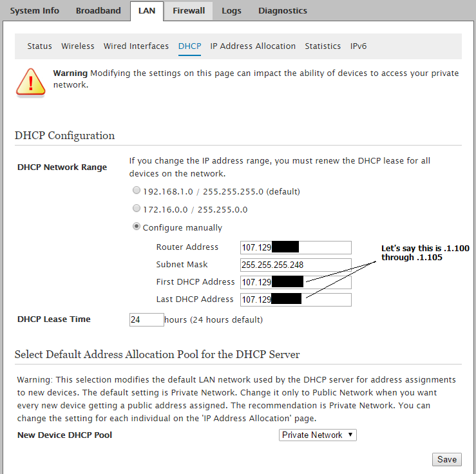
Task: Open the Status sub-page link
Action: point(39,46)
